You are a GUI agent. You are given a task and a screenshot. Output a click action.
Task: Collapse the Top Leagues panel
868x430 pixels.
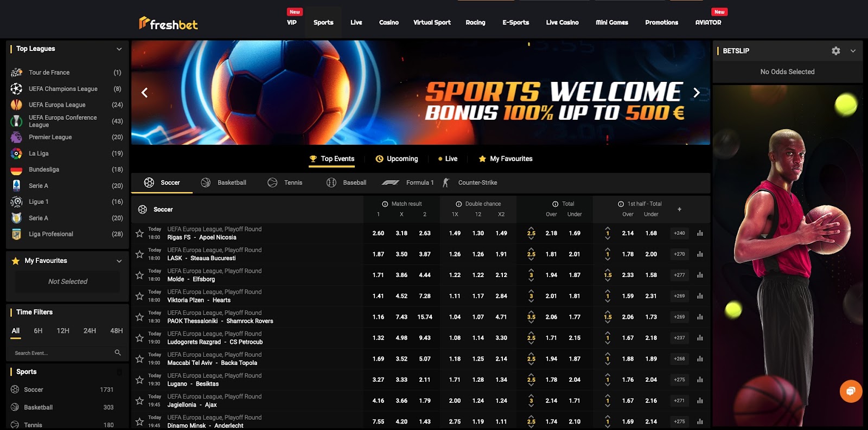coord(119,49)
